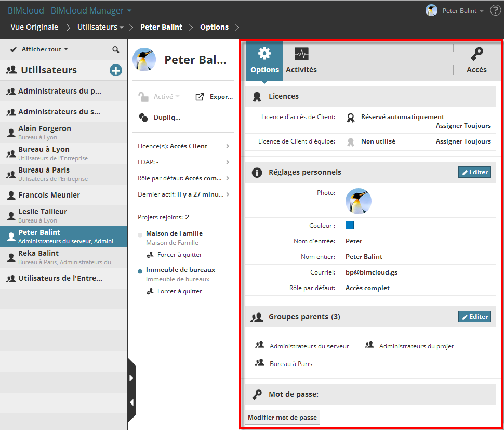Open the Immeuble de bureaux project
The height and width of the screenshot is (430, 504).
180,270
